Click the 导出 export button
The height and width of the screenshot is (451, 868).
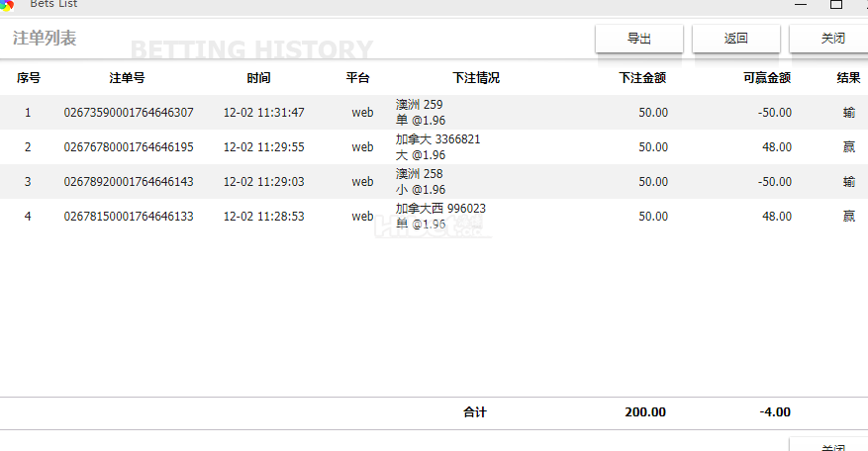point(638,39)
